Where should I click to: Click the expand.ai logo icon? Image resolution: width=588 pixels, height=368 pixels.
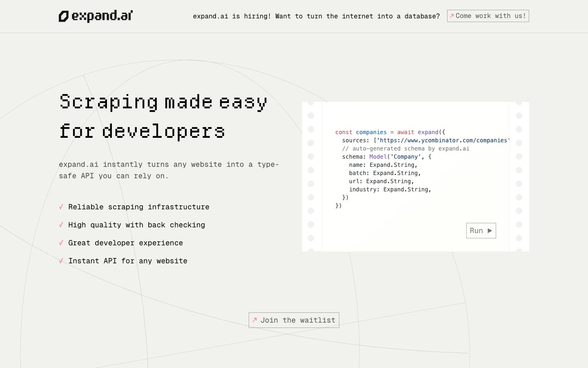point(64,16)
